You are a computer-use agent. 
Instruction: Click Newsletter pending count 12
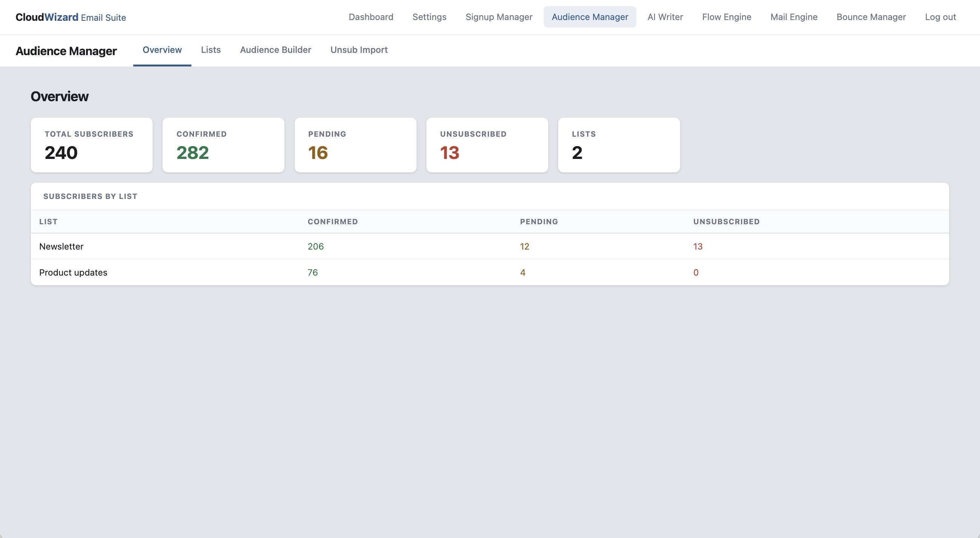(524, 247)
